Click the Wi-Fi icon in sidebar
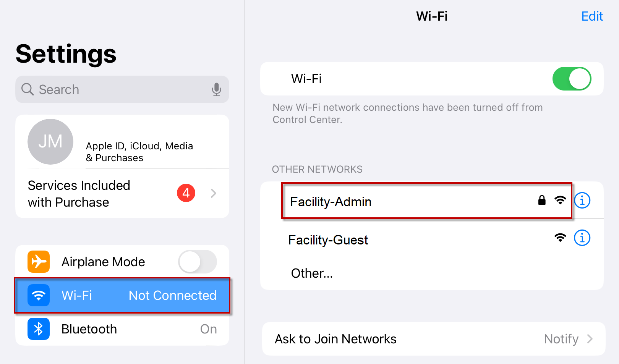 point(39,295)
